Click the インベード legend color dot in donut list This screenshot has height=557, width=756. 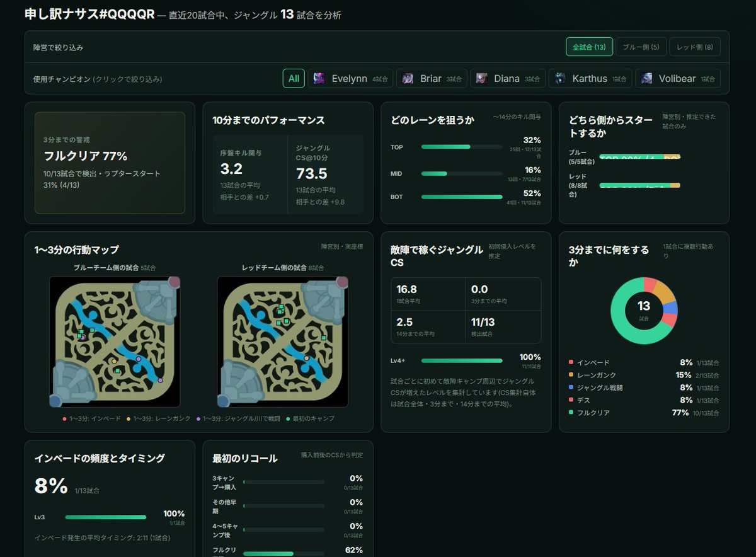(x=571, y=362)
